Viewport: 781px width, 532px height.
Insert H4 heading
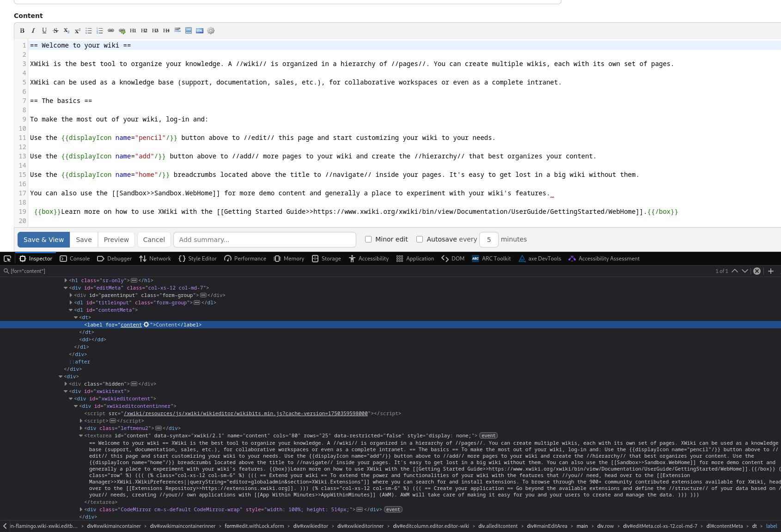click(166, 30)
